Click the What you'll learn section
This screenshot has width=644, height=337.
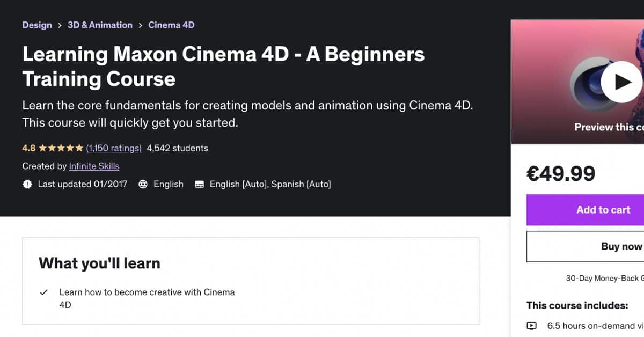(x=99, y=263)
